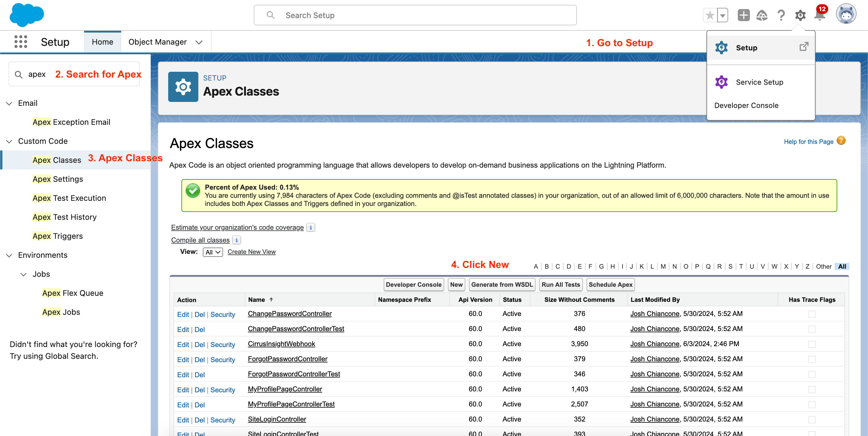The width and height of the screenshot is (868, 436).
Task: Click the Setup menu gear icon
Action: tap(722, 48)
